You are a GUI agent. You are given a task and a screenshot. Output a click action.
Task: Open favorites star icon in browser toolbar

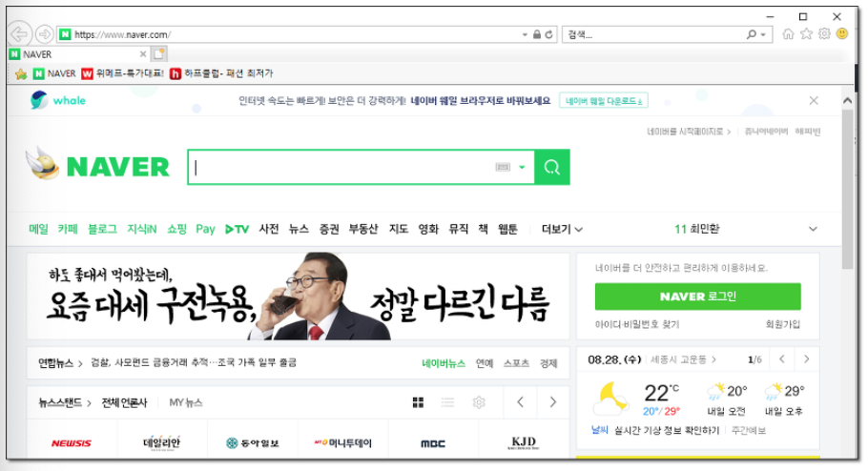[807, 34]
